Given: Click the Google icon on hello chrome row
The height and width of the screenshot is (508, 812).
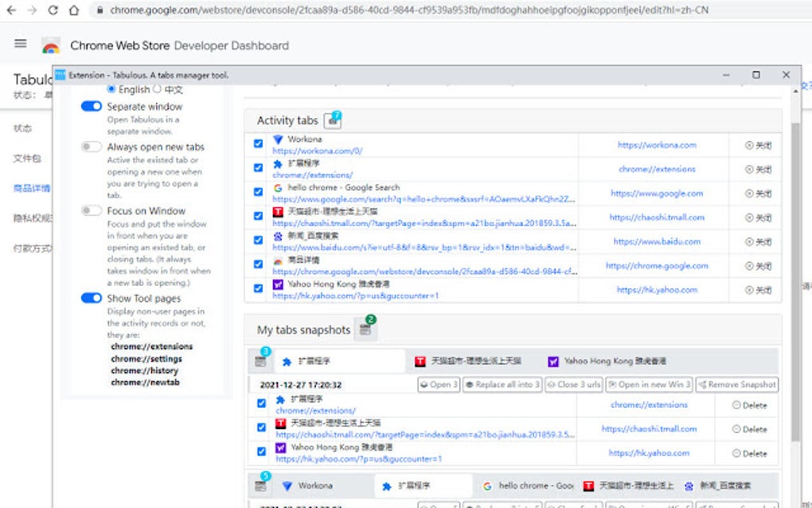Looking at the screenshot, I should pos(276,188).
